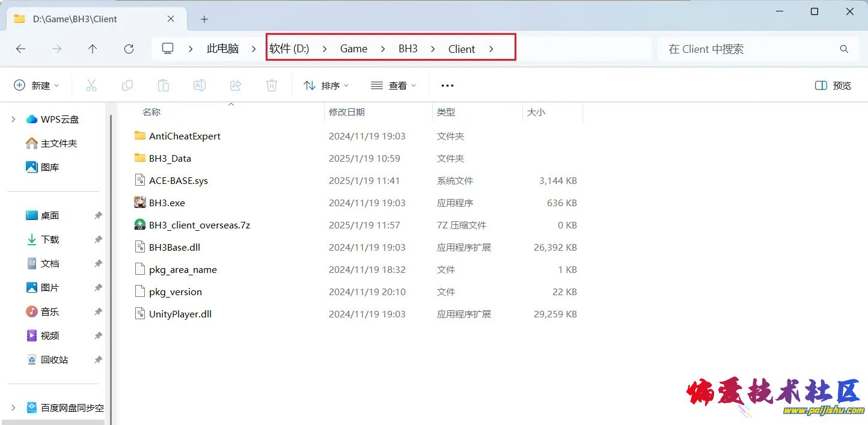Expand chevron after Game in address bar
Viewport: 868px width, 425px height.
pos(384,49)
